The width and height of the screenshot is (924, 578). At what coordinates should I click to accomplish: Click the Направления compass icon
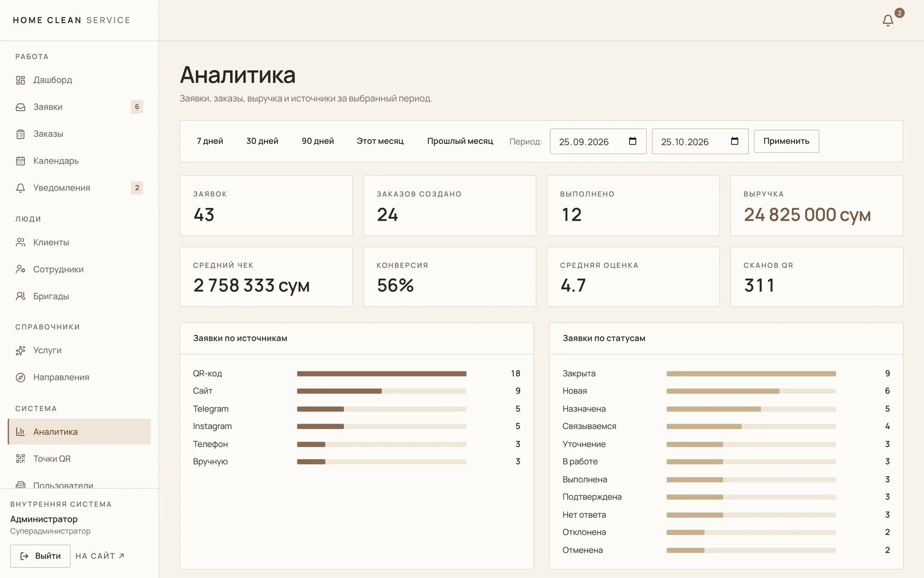[20, 377]
